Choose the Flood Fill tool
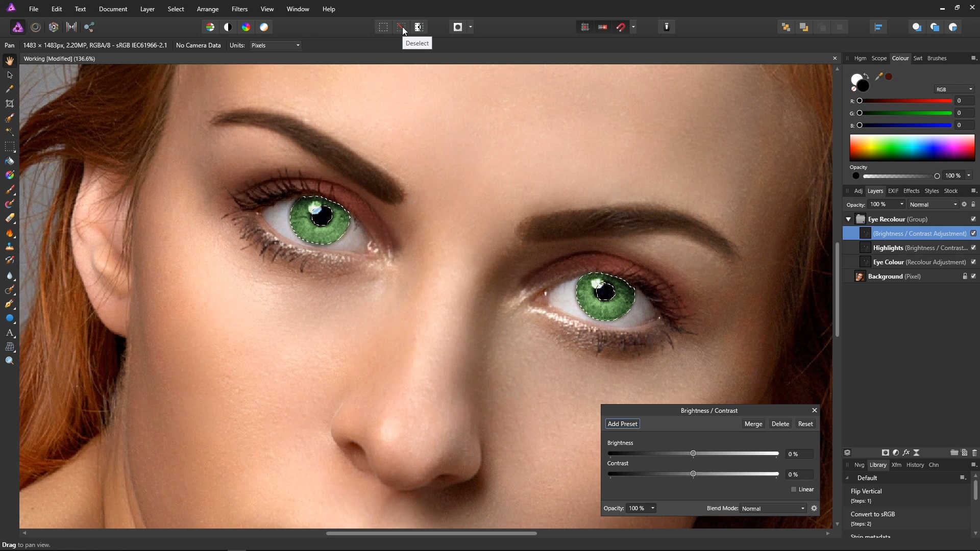This screenshot has width=980, height=551. click(x=10, y=161)
